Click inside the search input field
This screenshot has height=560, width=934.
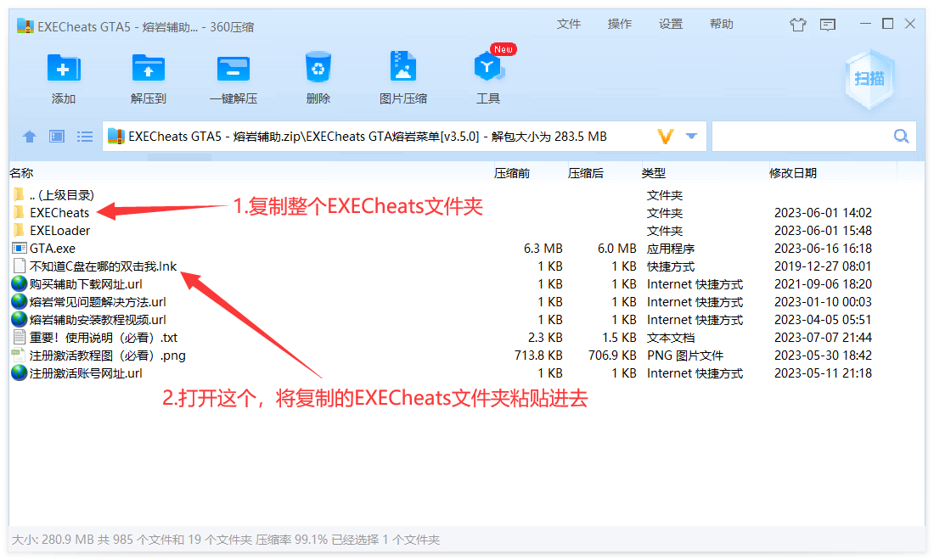click(800, 137)
